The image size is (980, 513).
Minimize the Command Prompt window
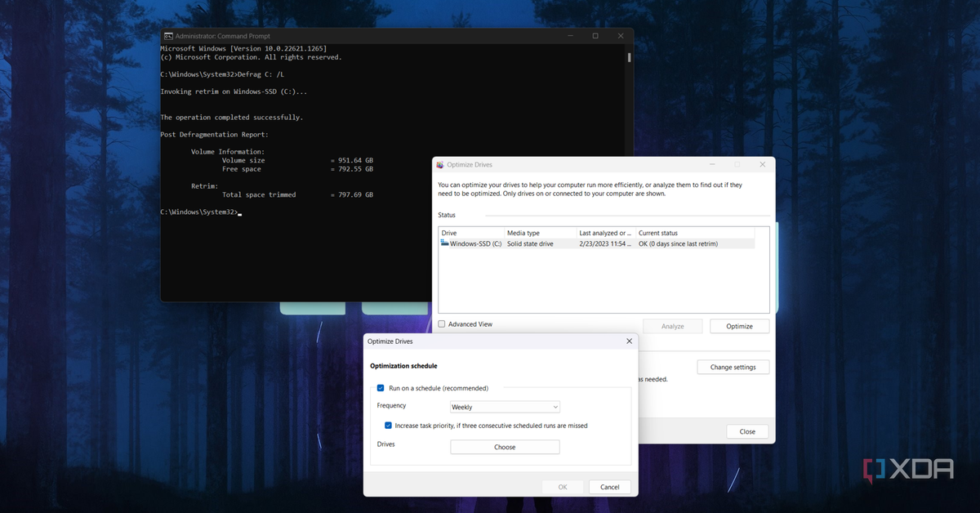(x=569, y=36)
